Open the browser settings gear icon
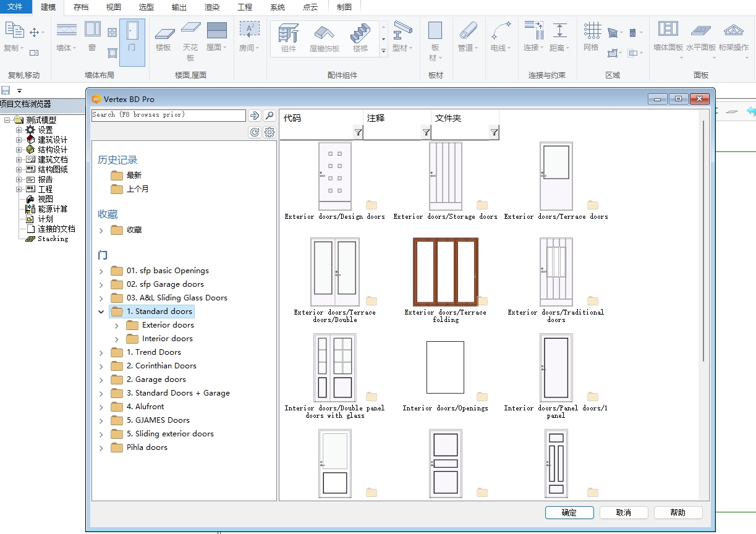756x534 pixels. point(270,132)
